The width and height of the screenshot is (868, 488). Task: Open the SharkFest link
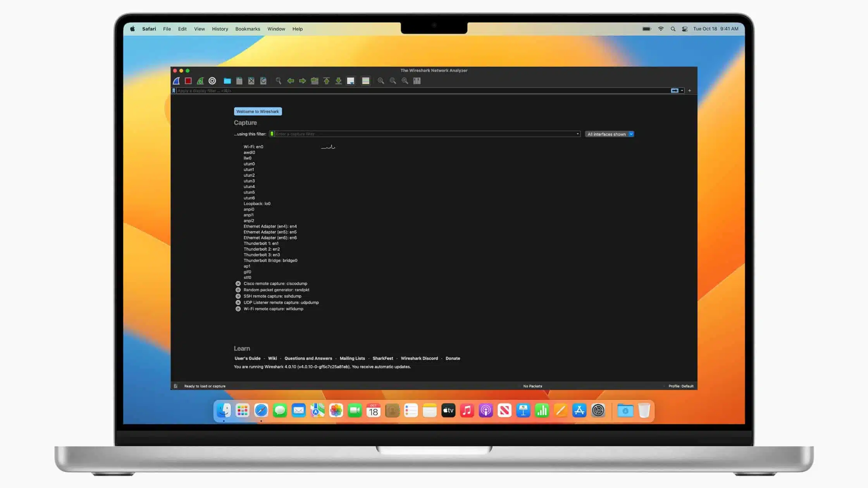[x=383, y=359]
